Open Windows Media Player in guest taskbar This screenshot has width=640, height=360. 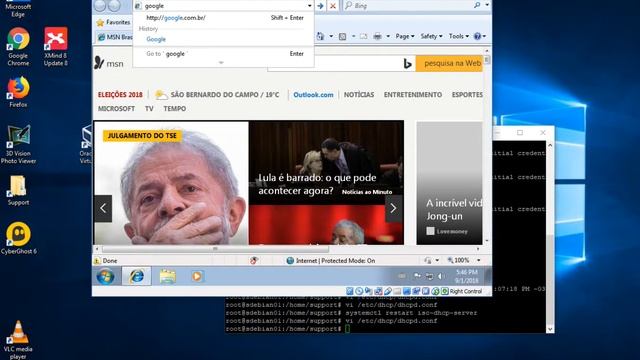coord(197,276)
